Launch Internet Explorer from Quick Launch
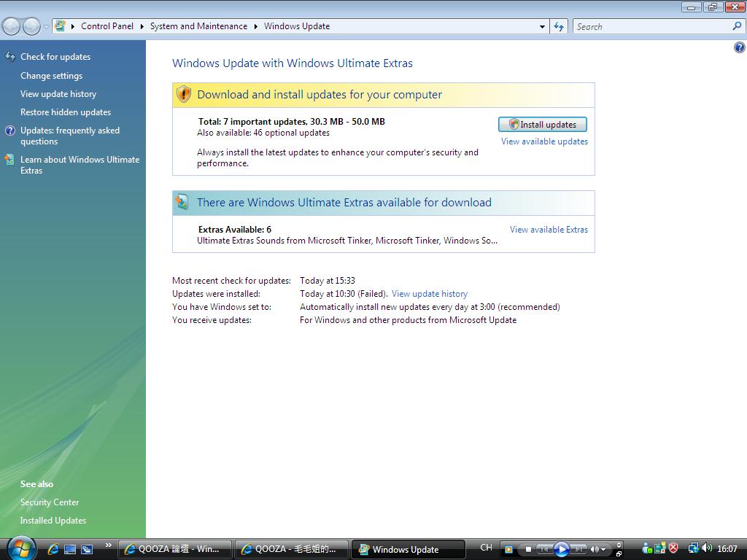Viewport: 747px width, 560px height. pos(53,549)
